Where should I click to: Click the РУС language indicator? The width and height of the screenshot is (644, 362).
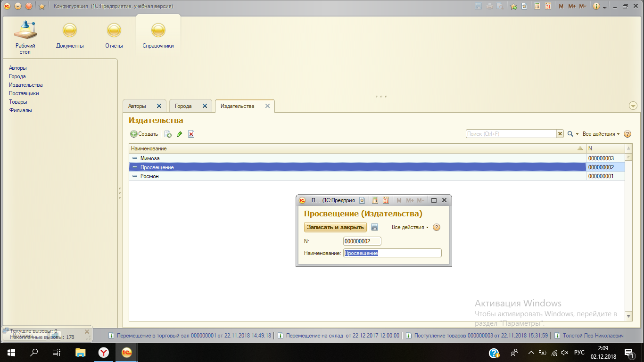click(x=579, y=353)
